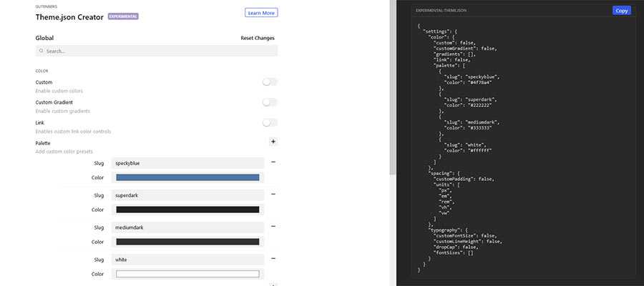
Task: Edit the superdark slug text field
Action: point(187,195)
